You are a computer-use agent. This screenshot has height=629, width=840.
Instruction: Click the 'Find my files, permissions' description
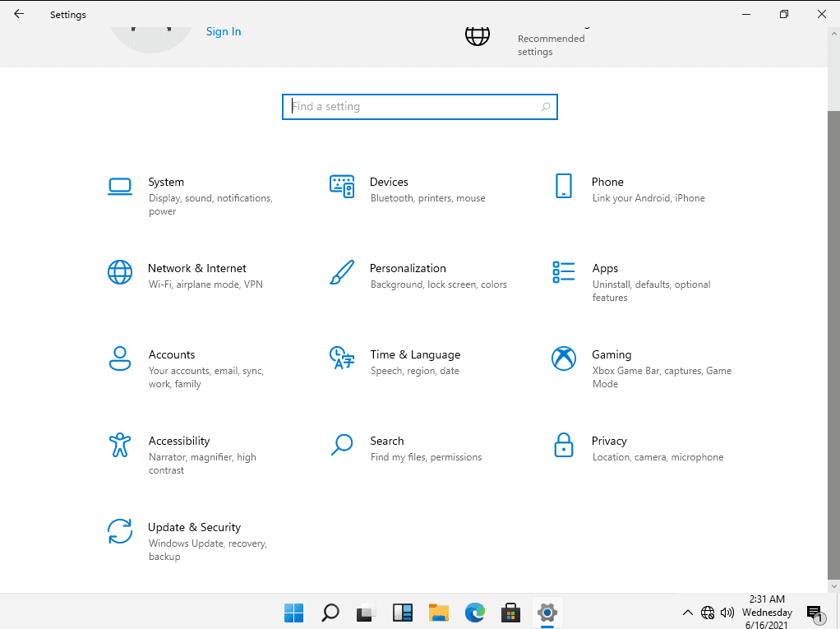[426, 457]
